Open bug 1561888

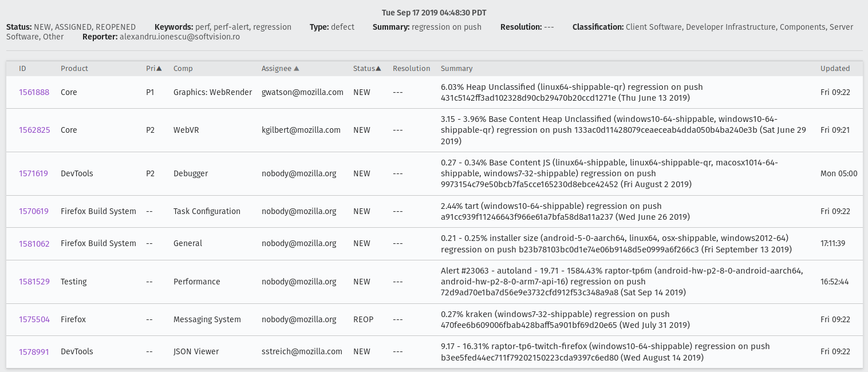click(x=34, y=92)
